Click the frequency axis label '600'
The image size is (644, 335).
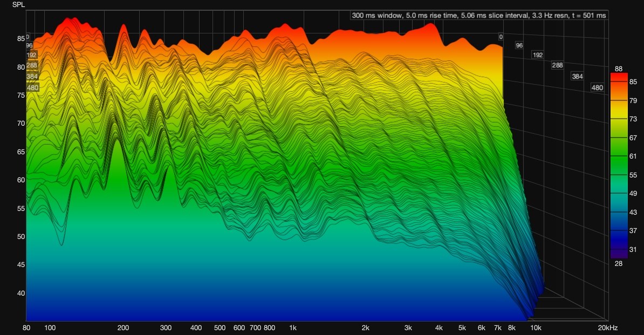[x=239, y=327]
